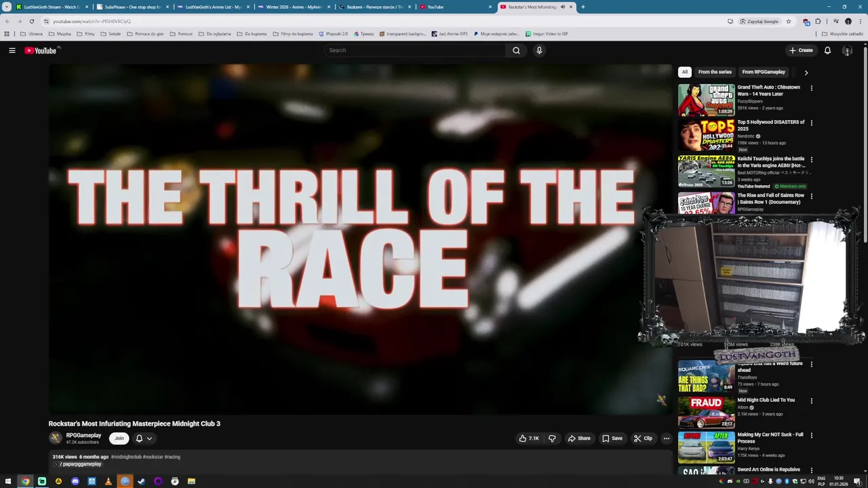This screenshot has height=488, width=868.
Task: Open the RPGGameplay channel avatar
Action: coord(56,438)
